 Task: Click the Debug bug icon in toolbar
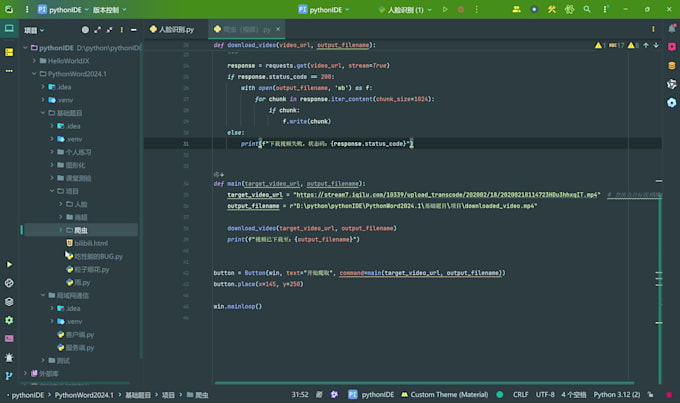(460, 9)
